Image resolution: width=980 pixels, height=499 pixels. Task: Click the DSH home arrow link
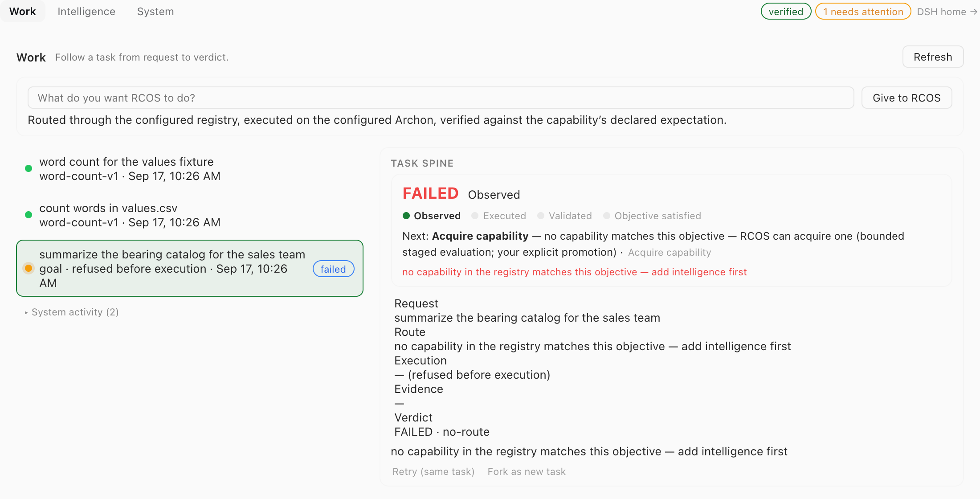coord(947,12)
